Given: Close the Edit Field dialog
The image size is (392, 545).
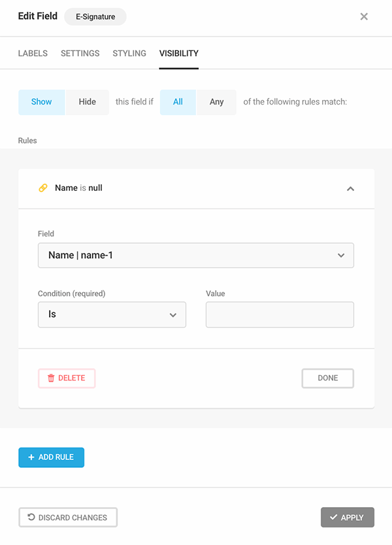Looking at the screenshot, I should click(x=364, y=17).
